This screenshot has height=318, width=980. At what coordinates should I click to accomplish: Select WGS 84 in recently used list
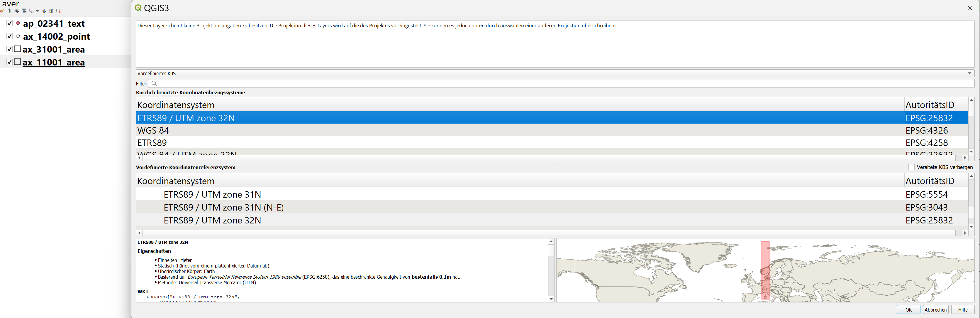coord(153,130)
